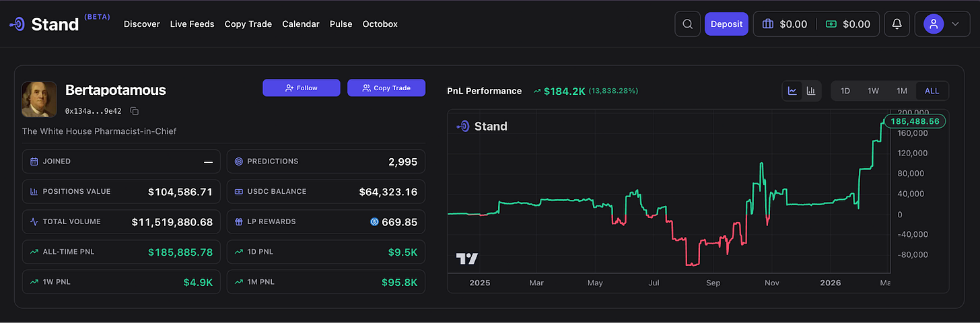Image resolution: width=980 pixels, height=323 pixels.
Task: Open the Octobox page
Action: [x=380, y=24]
